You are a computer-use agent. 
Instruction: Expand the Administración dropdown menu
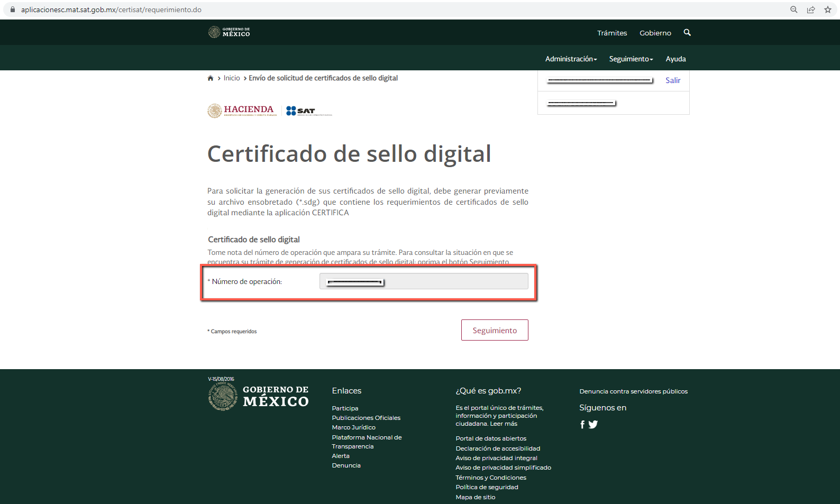point(571,59)
